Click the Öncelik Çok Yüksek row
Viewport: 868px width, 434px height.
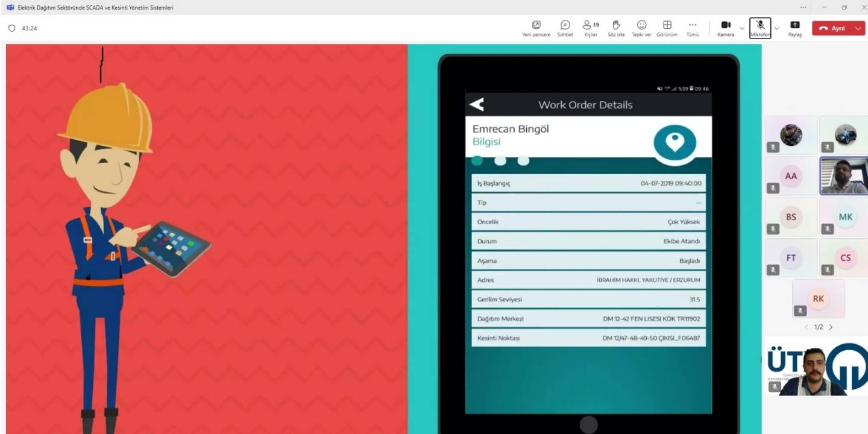pyautogui.click(x=588, y=222)
